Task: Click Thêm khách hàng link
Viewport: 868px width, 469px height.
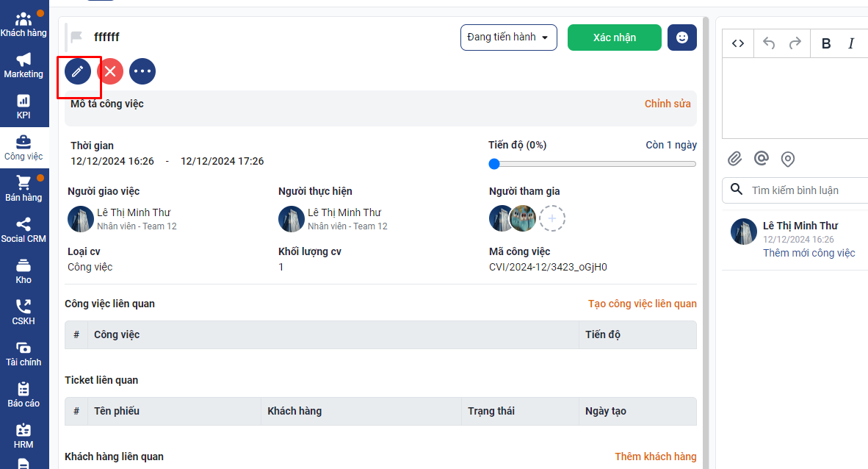Action: [655, 457]
